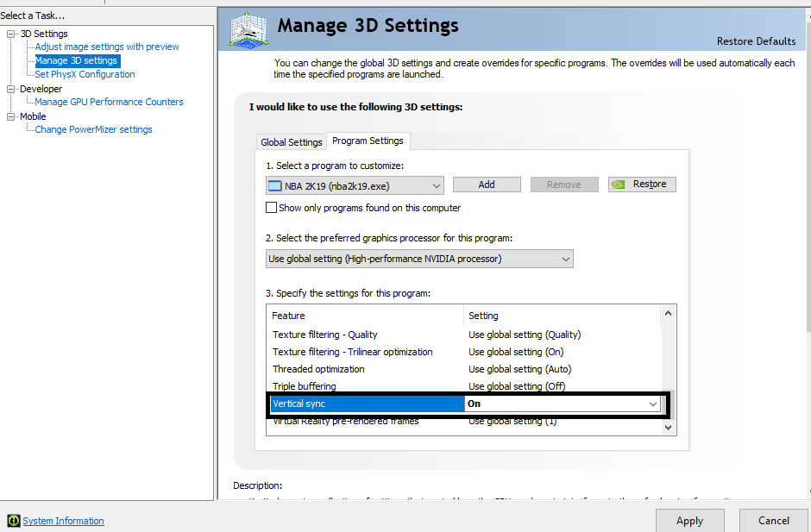Open Change PowerMizer settings

pyautogui.click(x=94, y=129)
